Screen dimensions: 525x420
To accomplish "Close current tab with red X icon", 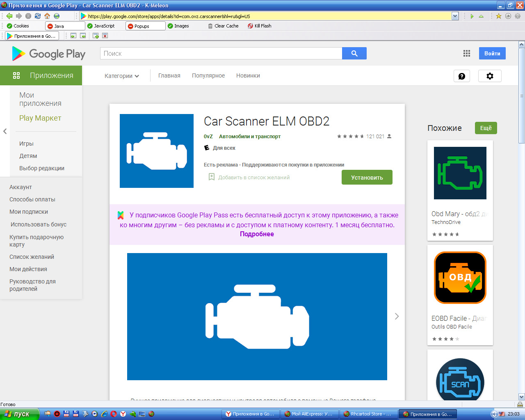I will pyautogui.click(x=105, y=36).
